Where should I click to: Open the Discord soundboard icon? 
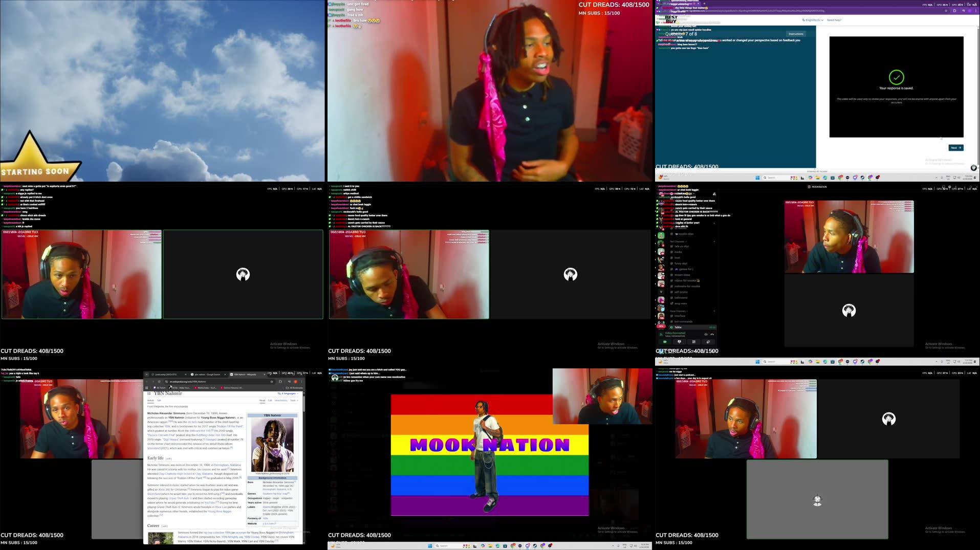point(708,342)
